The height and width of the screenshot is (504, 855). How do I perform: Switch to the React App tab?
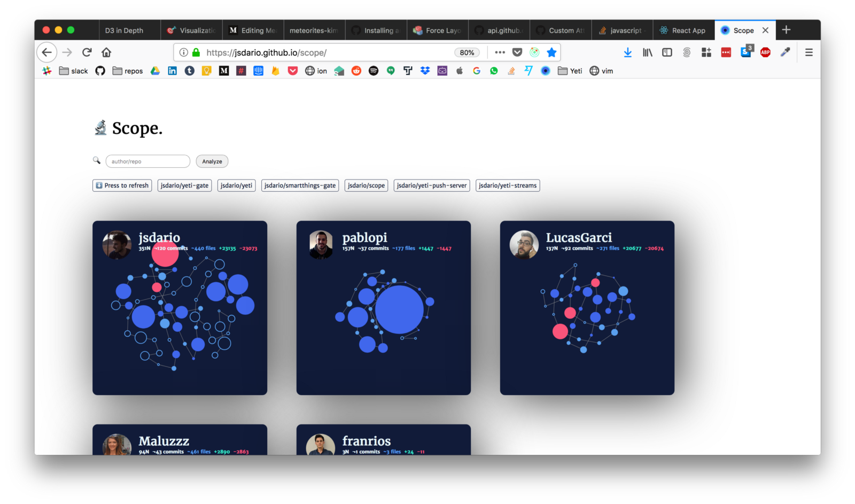click(683, 30)
